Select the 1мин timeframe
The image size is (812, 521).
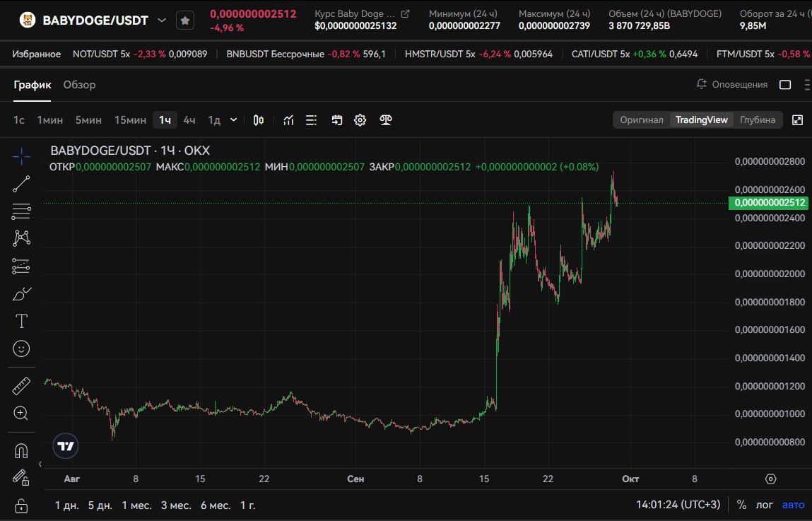[49, 120]
